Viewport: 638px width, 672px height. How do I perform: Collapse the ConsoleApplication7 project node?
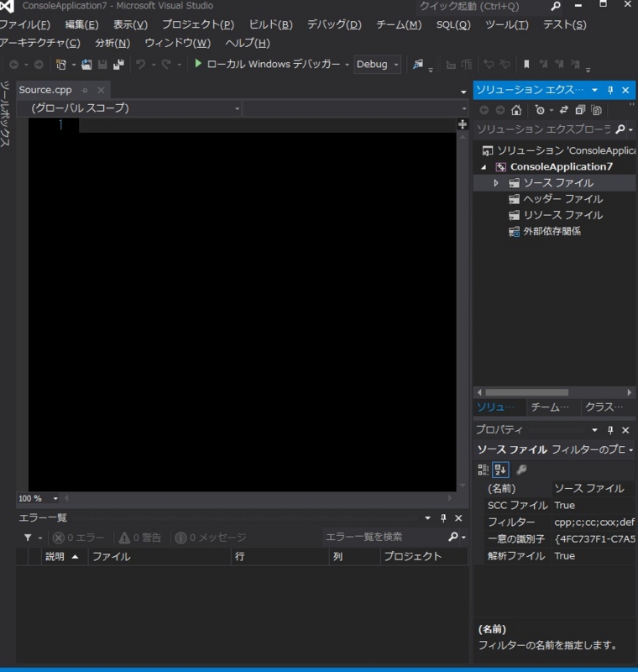coord(484,167)
